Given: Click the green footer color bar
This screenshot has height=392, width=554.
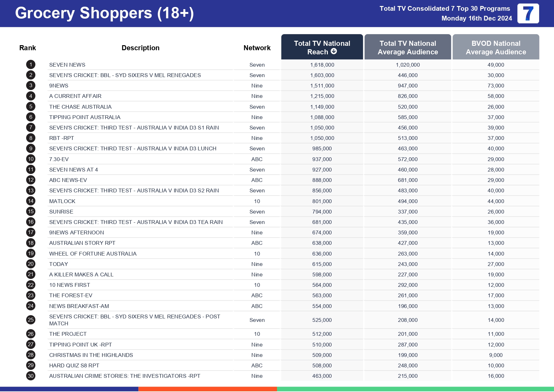Looking at the screenshot, I should [x=415, y=389].
